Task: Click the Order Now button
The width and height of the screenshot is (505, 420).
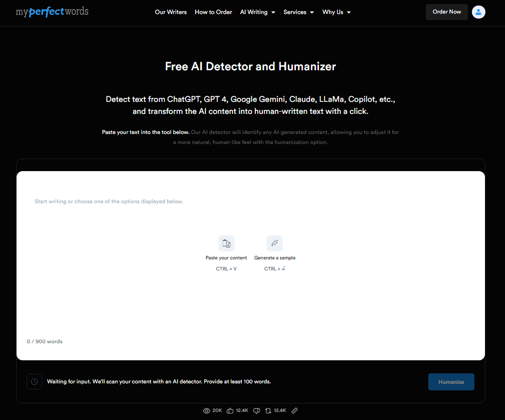Action: point(446,12)
